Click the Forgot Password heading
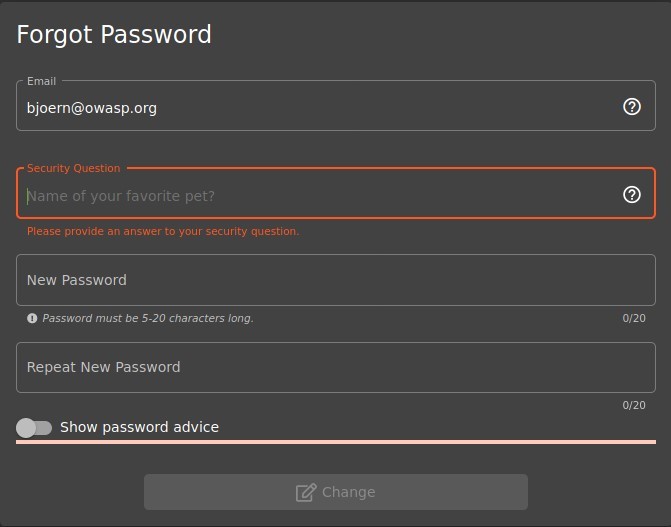The width and height of the screenshot is (671, 527). tap(114, 35)
